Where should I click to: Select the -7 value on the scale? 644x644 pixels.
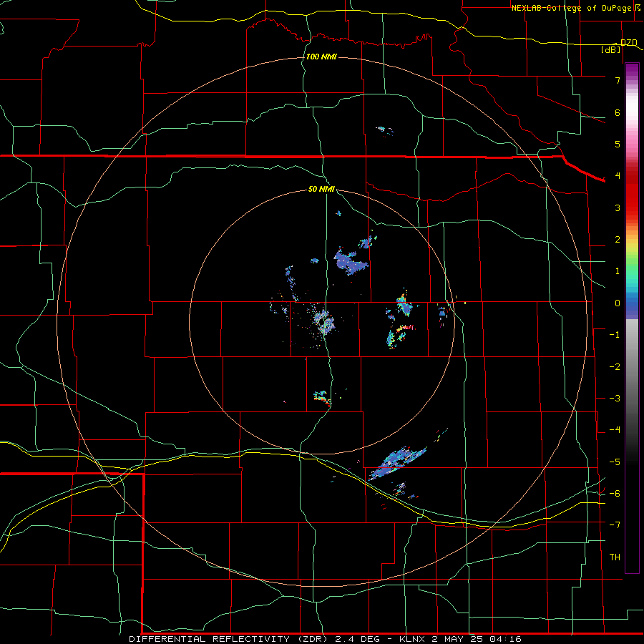[x=615, y=525]
